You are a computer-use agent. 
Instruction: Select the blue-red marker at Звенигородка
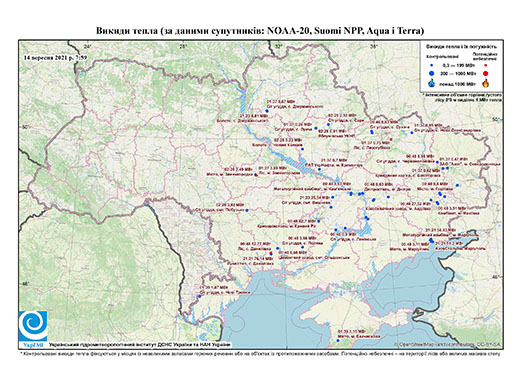tap(256, 175)
